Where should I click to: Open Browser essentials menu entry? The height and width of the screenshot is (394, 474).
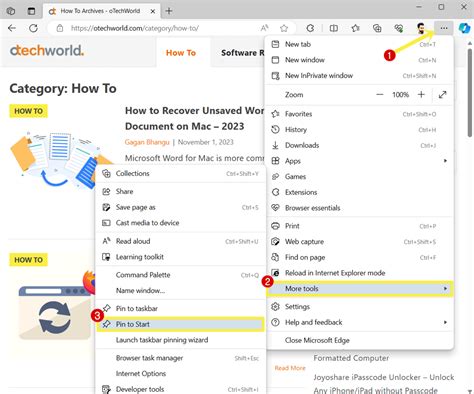[359, 208]
